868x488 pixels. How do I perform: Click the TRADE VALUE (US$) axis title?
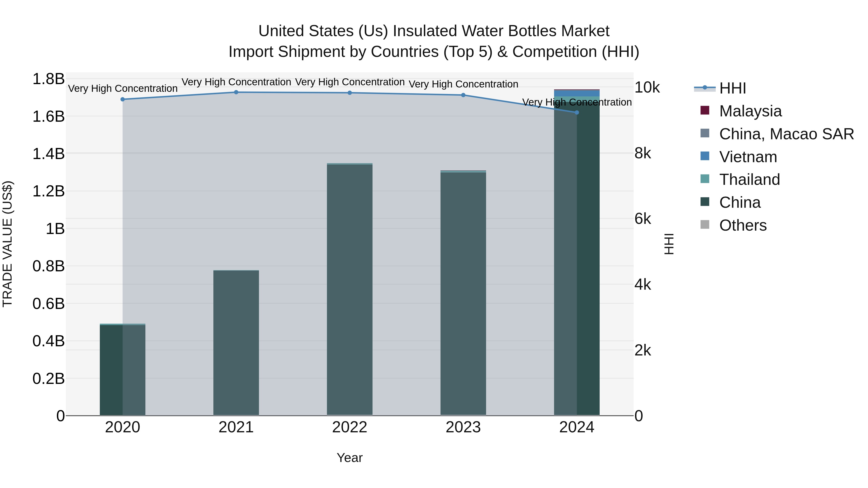[7, 244]
